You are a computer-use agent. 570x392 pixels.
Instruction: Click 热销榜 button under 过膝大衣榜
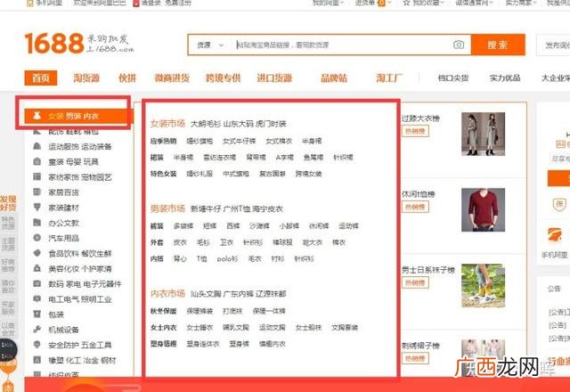pyautogui.click(x=415, y=131)
